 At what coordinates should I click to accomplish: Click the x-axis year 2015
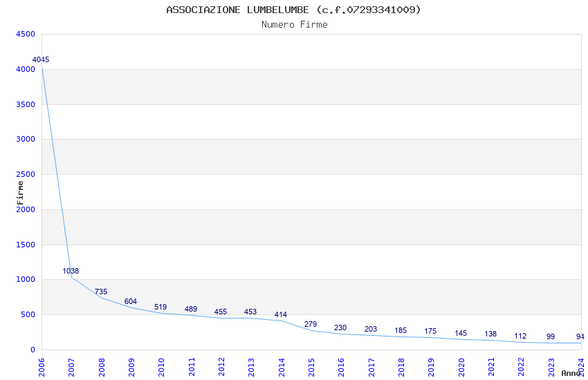pos(311,368)
